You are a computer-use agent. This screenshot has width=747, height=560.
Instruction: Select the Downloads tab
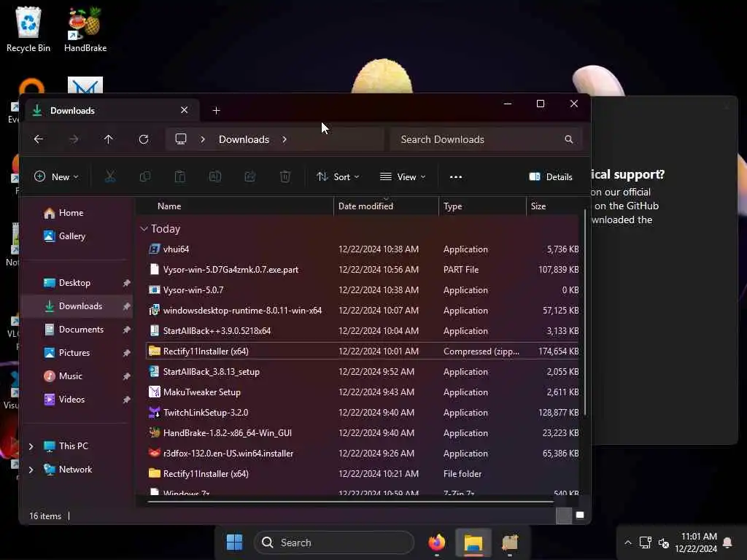(x=111, y=111)
